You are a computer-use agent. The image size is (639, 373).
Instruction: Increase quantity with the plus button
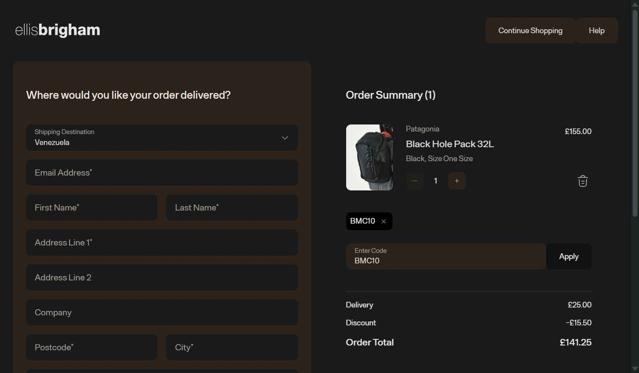pyautogui.click(x=457, y=181)
